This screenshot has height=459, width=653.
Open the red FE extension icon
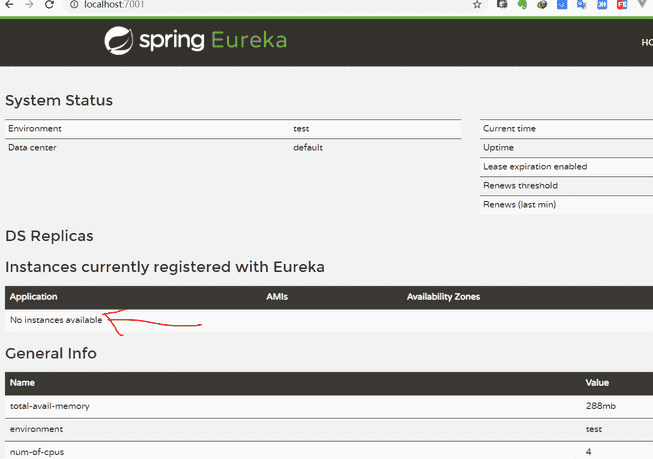pyautogui.click(x=622, y=5)
